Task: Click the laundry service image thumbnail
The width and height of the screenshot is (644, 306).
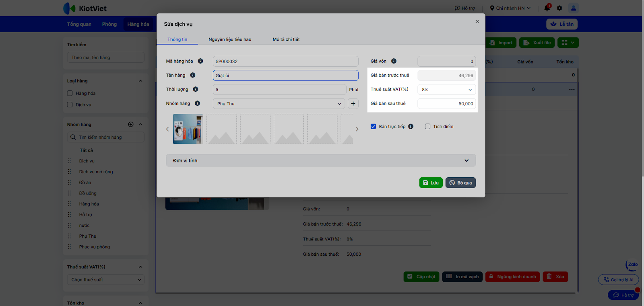Action: 188,129
